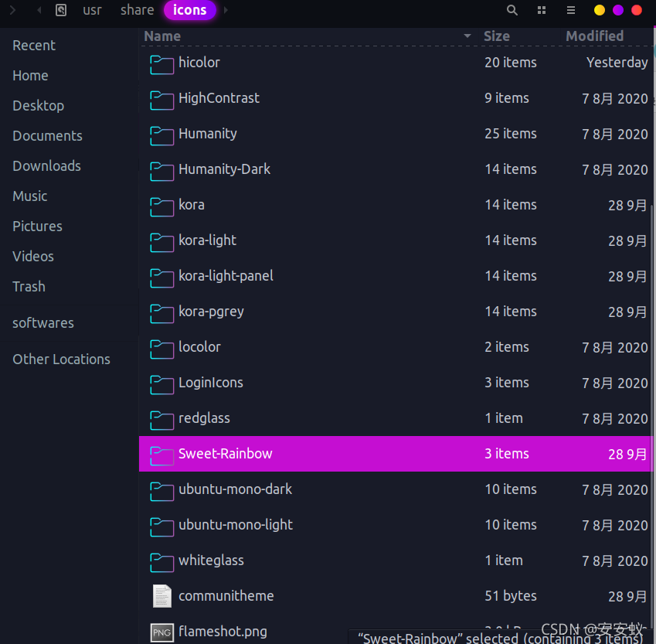The width and height of the screenshot is (656, 644).
Task: Sort by the Modified column header
Action: (594, 36)
